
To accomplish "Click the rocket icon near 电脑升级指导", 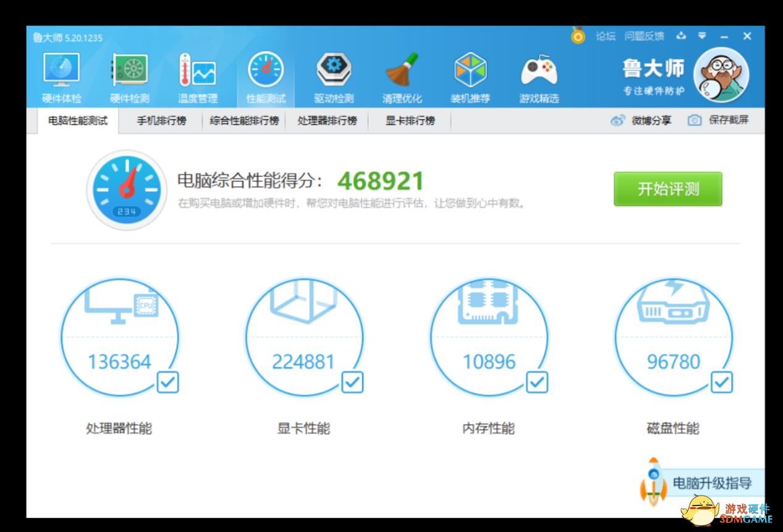I will pyautogui.click(x=653, y=482).
